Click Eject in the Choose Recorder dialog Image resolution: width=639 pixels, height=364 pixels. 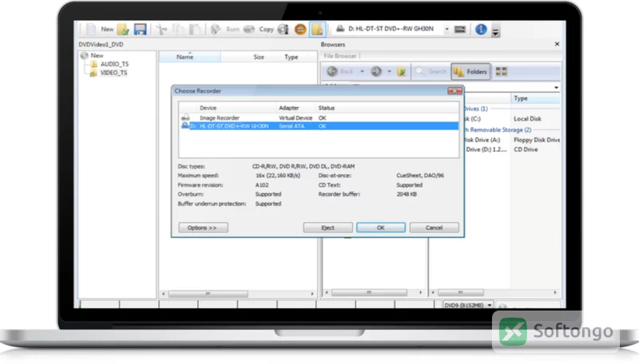point(327,227)
